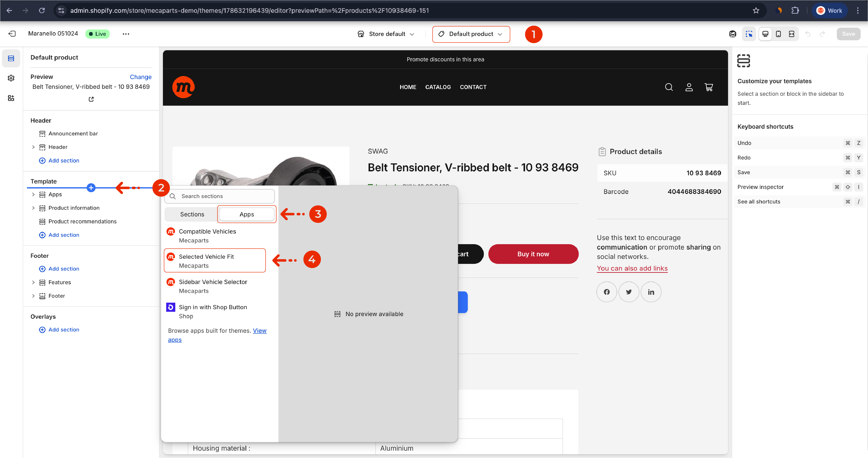Toggle the preview inspector button
The image size is (868, 458).
[749, 34]
